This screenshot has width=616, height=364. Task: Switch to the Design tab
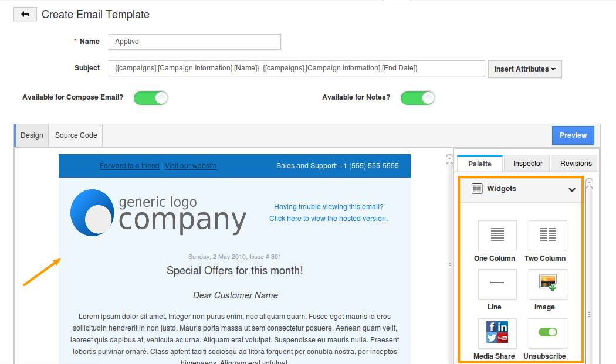(32, 135)
